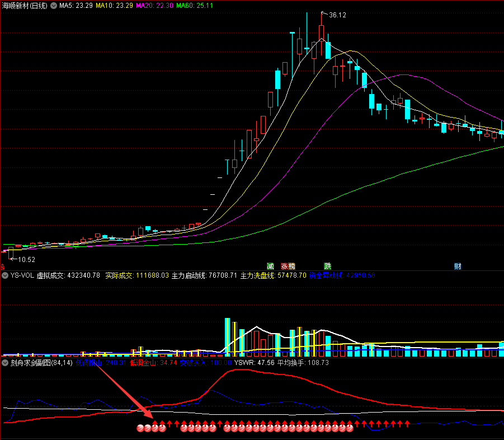The width and height of the screenshot is (504, 440).
Task: Open the YS-VOL indicator dropdown arrow
Action: (5, 275)
